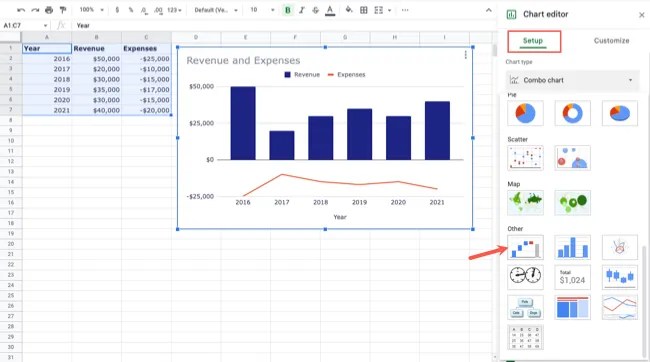The image size is (650, 362).
Task: Select the Expenses header cell
Action: click(146, 49)
